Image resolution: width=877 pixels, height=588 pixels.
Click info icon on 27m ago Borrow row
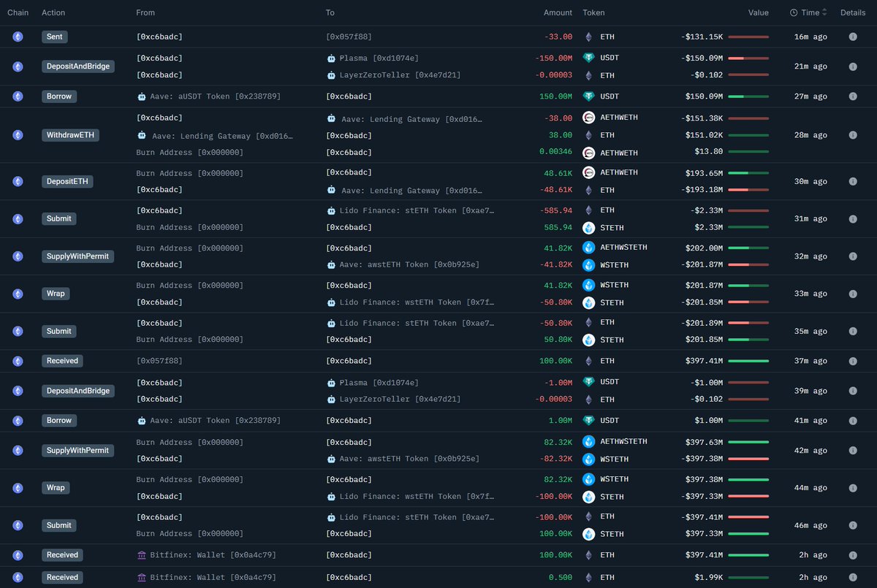click(x=853, y=96)
